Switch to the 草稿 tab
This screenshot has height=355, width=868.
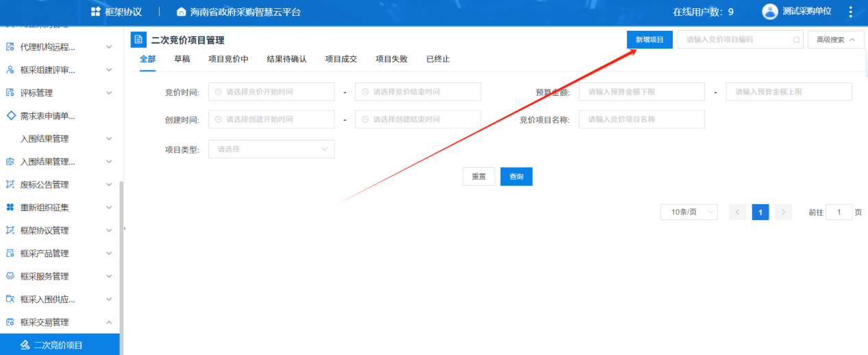tap(182, 59)
